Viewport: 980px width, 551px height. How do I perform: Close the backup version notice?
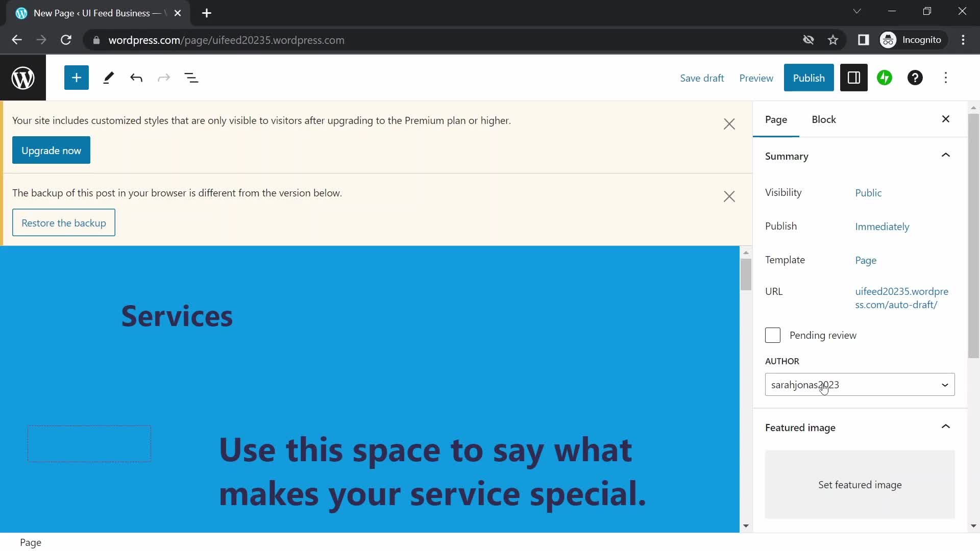tap(729, 196)
